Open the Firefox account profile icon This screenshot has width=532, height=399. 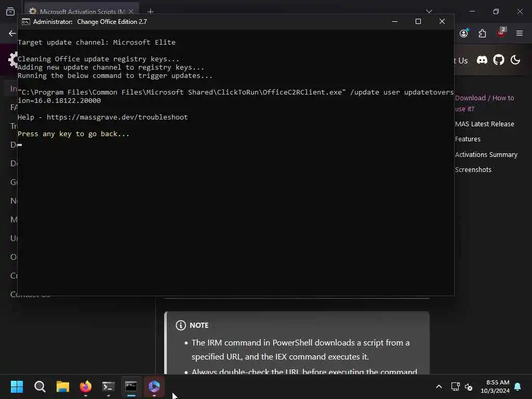coord(464,33)
